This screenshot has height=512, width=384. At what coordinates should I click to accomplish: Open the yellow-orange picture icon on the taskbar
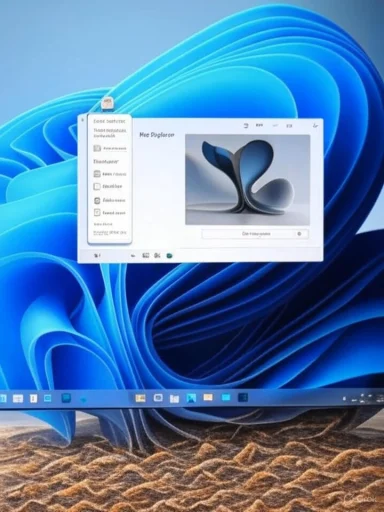click(140, 398)
